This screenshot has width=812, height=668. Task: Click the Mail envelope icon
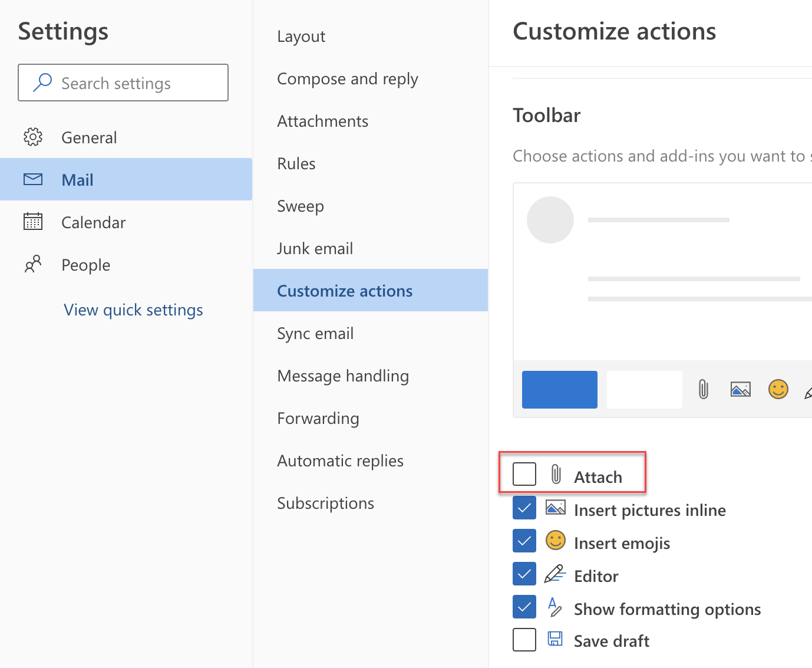click(33, 179)
